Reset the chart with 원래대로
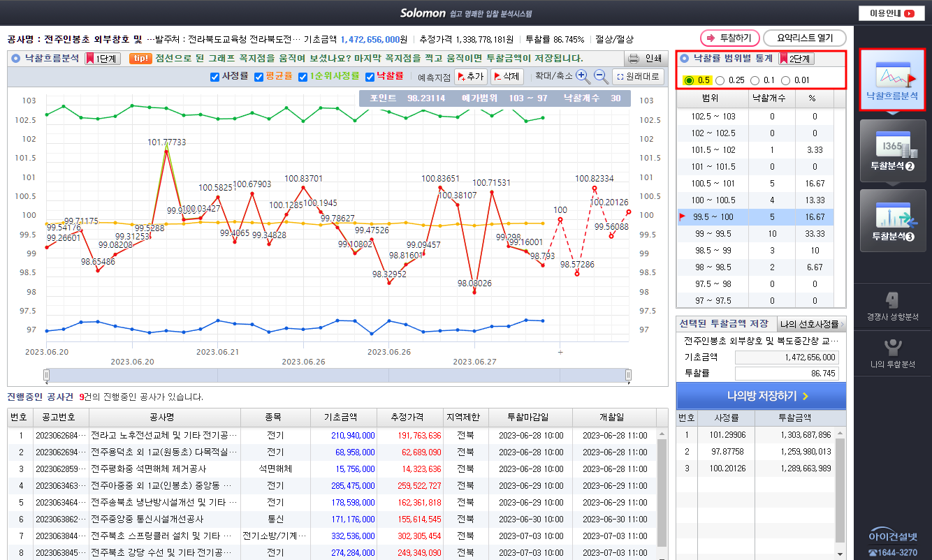The height and width of the screenshot is (560, 932). (638, 77)
